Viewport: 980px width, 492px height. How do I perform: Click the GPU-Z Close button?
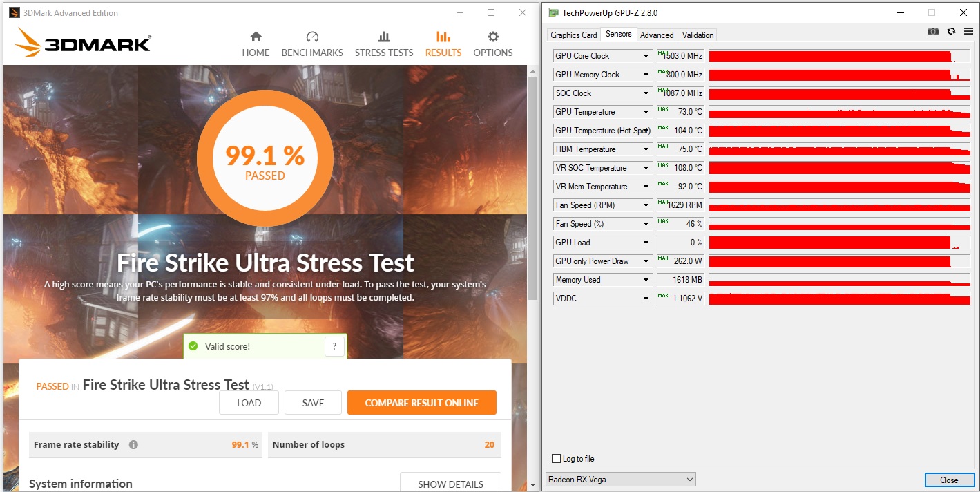click(x=949, y=480)
